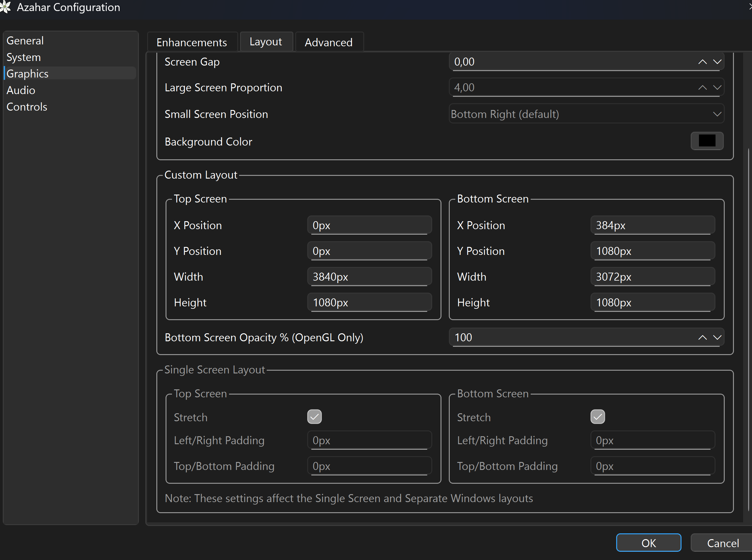The image size is (752, 560).
Task: Open the Advanced tab
Action: pos(329,42)
